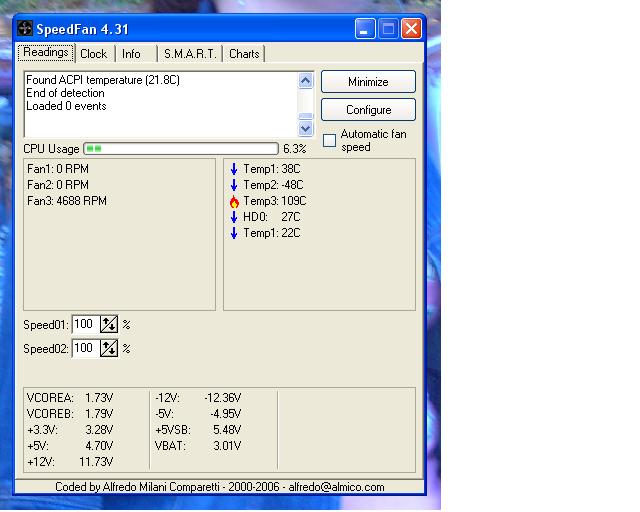Click the -5V -4.95V voltage reading

[198, 414]
